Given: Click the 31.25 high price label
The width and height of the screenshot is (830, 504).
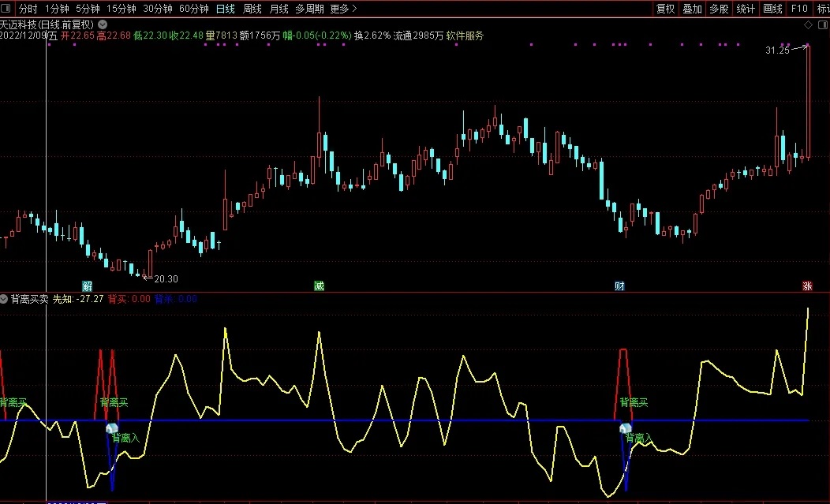Looking at the screenshot, I should (x=778, y=50).
